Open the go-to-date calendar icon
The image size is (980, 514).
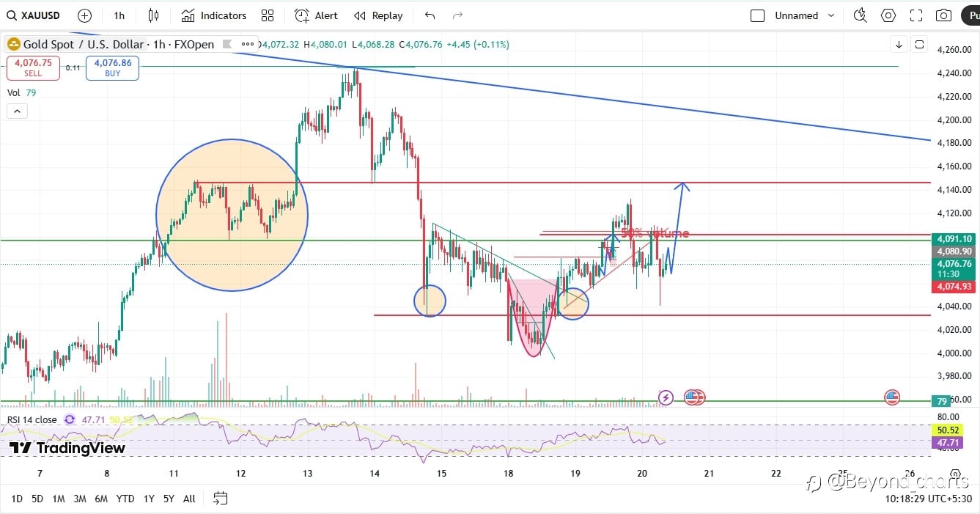(x=220, y=499)
